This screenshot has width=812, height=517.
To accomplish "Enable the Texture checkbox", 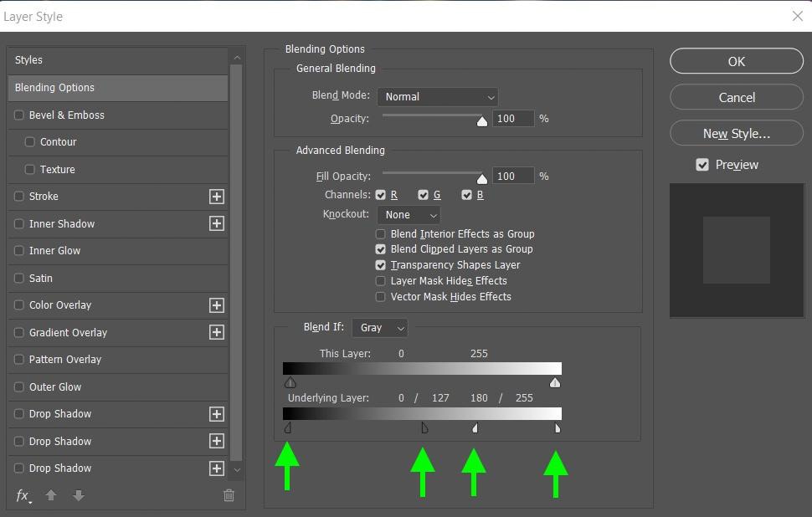I will [30, 169].
